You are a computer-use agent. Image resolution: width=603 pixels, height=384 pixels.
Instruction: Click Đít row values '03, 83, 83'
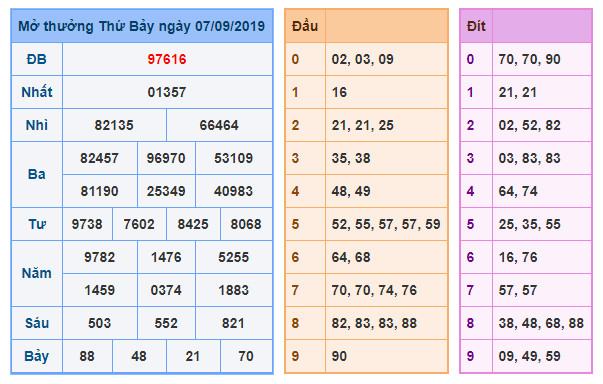tap(530, 158)
